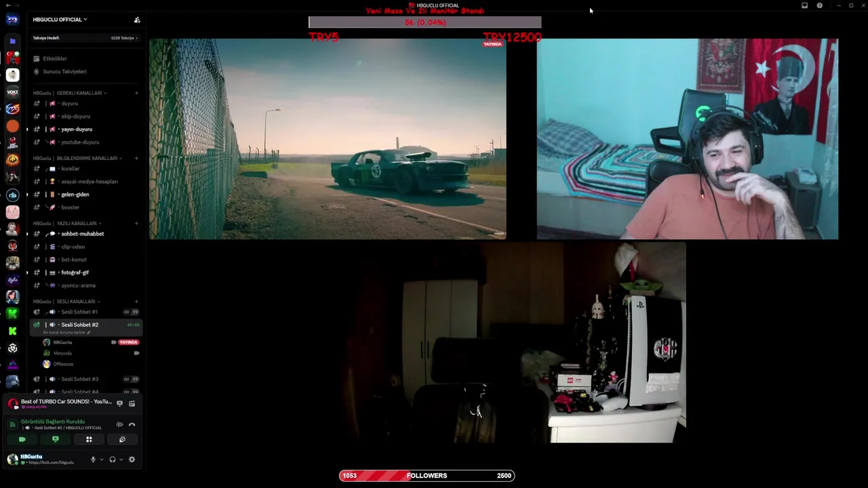Open the inbox icon in title bar
Image resolution: width=868 pixels, height=488 pixels.
(x=804, y=5)
